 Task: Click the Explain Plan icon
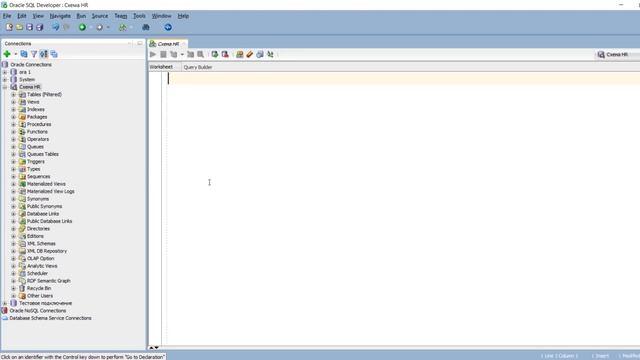[x=173, y=54]
